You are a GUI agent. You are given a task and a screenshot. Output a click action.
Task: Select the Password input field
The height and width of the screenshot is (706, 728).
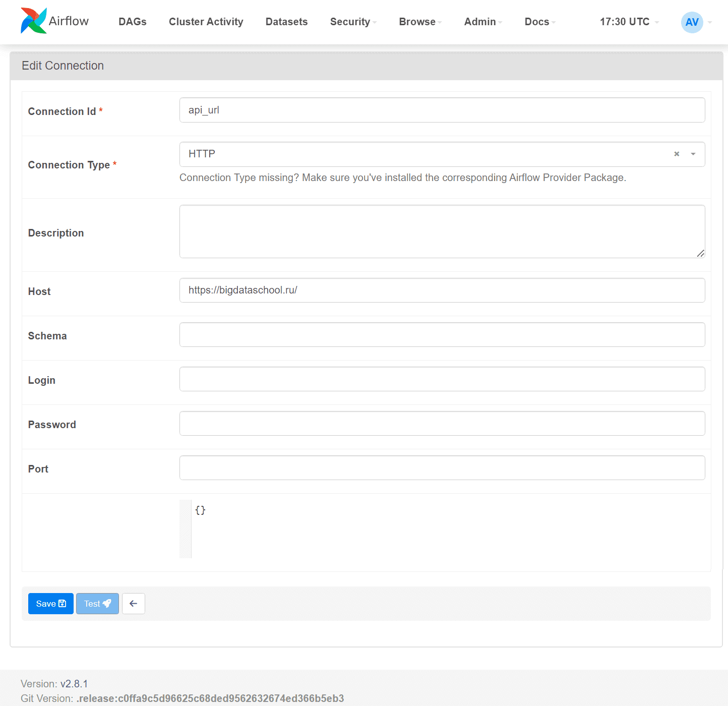[442, 424]
